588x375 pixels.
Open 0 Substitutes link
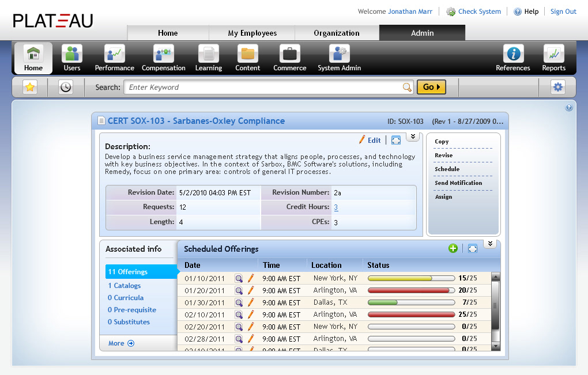(x=129, y=322)
